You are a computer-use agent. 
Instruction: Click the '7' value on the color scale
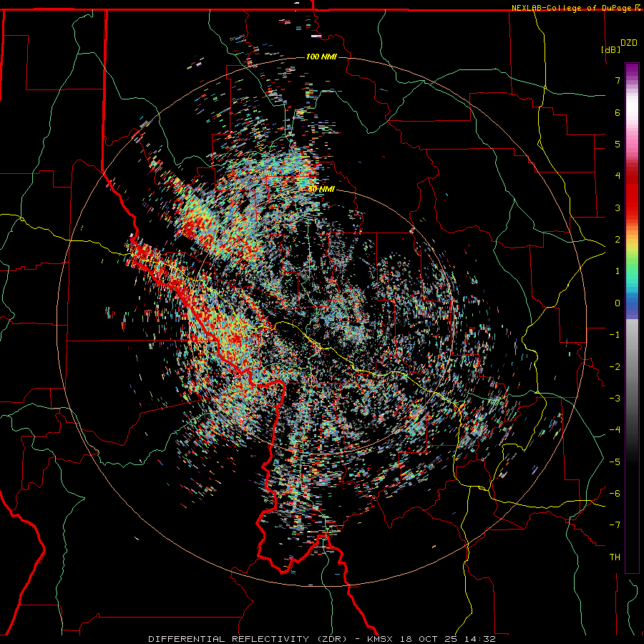click(618, 80)
